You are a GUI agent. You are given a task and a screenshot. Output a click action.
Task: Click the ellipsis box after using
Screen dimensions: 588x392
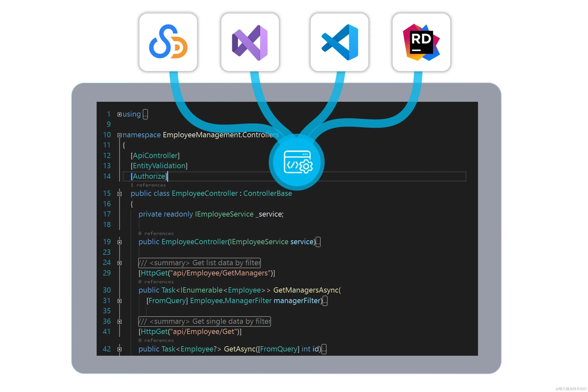click(x=145, y=114)
